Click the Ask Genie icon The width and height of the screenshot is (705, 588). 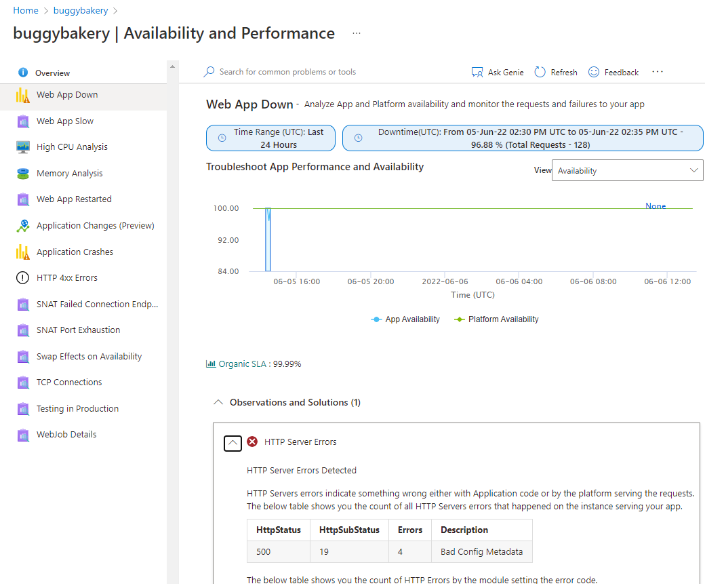coord(477,72)
